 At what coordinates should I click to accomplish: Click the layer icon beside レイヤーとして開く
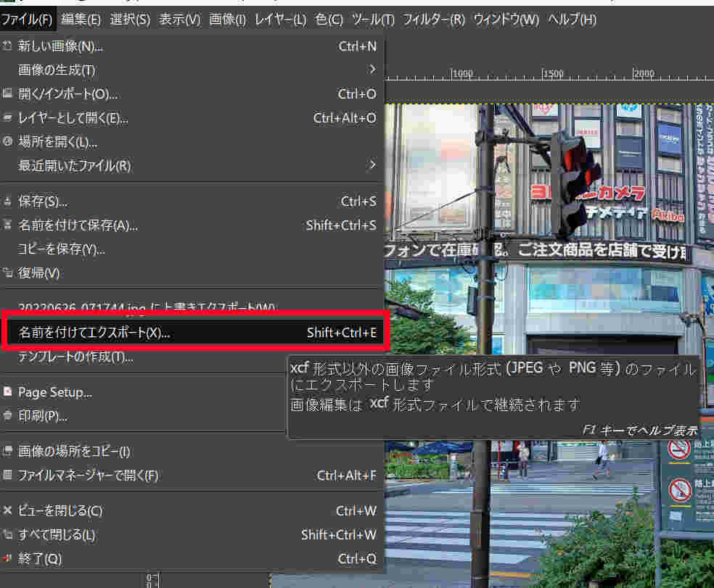pos(7,118)
